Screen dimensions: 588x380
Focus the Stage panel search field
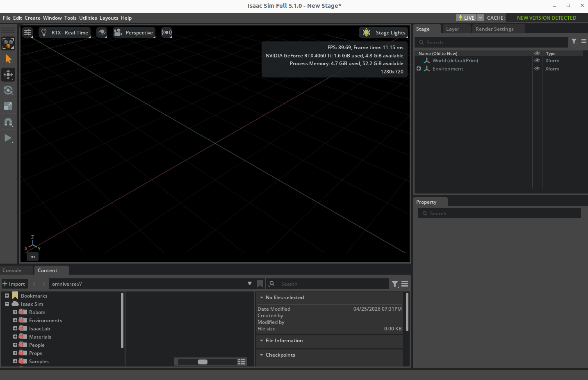(x=491, y=42)
